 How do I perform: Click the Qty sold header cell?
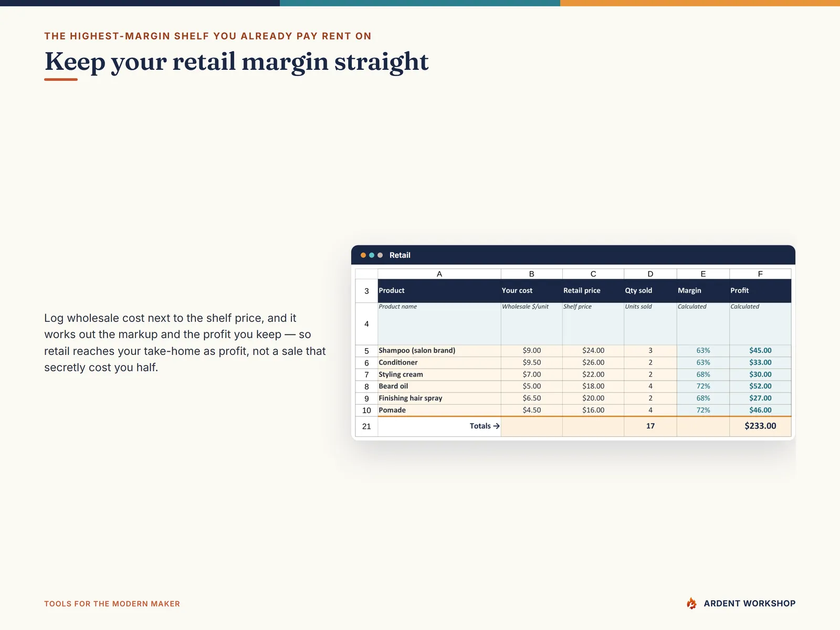click(x=650, y=291)
